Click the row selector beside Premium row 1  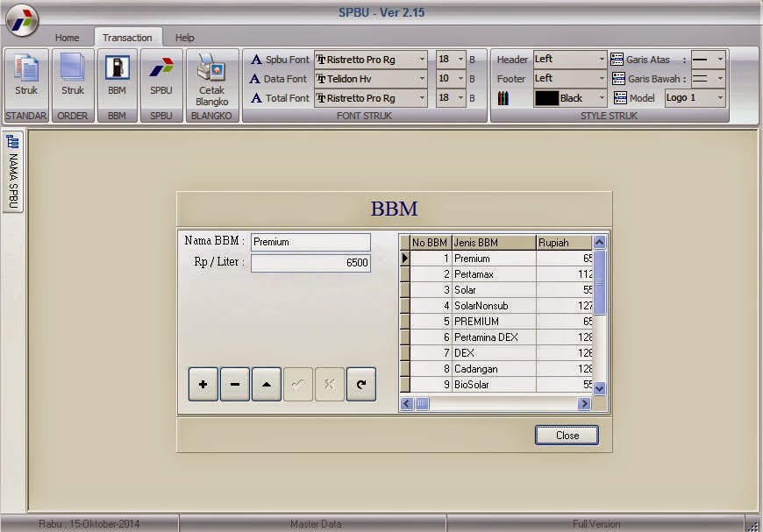click(405, 259)
